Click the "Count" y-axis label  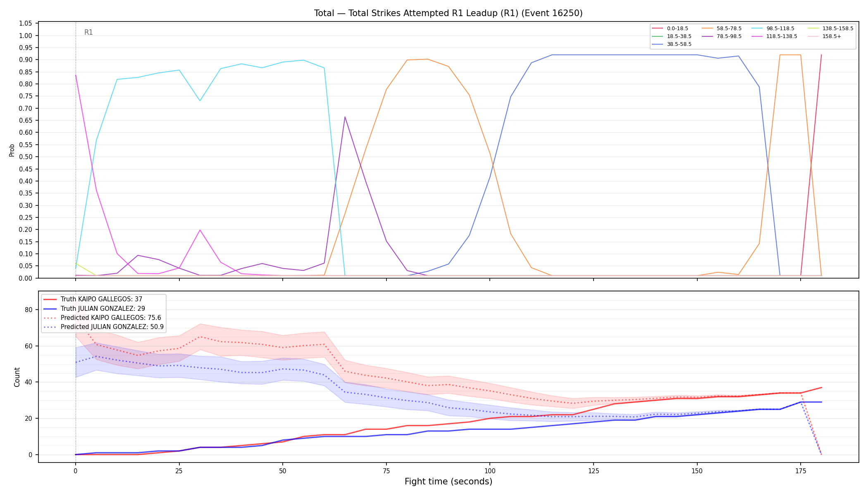pos(17,377)
